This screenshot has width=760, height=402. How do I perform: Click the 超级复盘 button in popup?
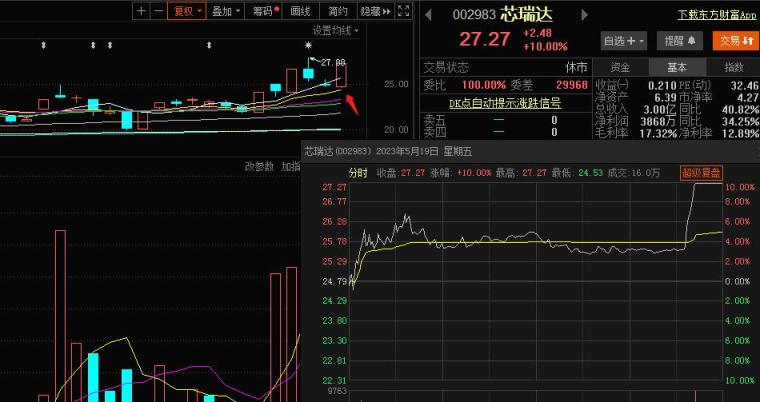click(x=702, y=173)
